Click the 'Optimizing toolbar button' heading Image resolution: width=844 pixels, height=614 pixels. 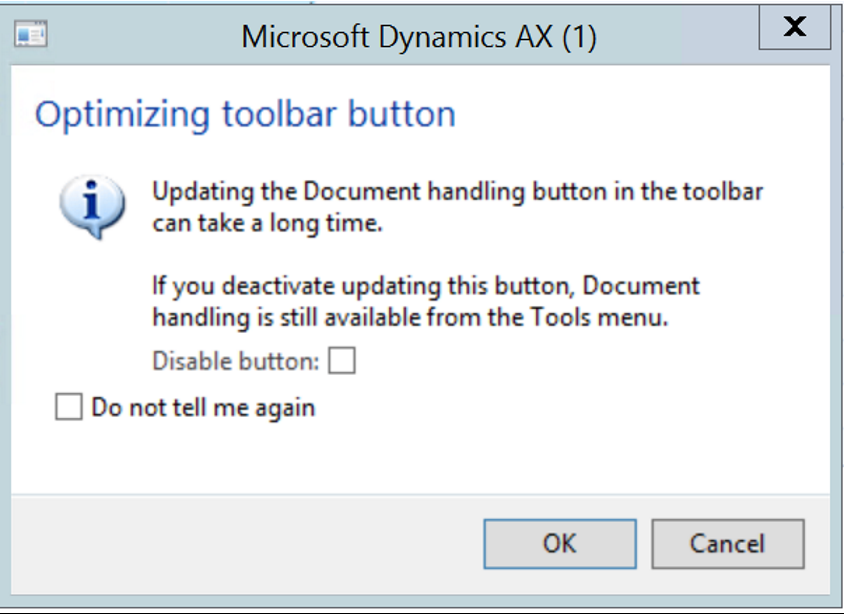click(x=245, y=114)
